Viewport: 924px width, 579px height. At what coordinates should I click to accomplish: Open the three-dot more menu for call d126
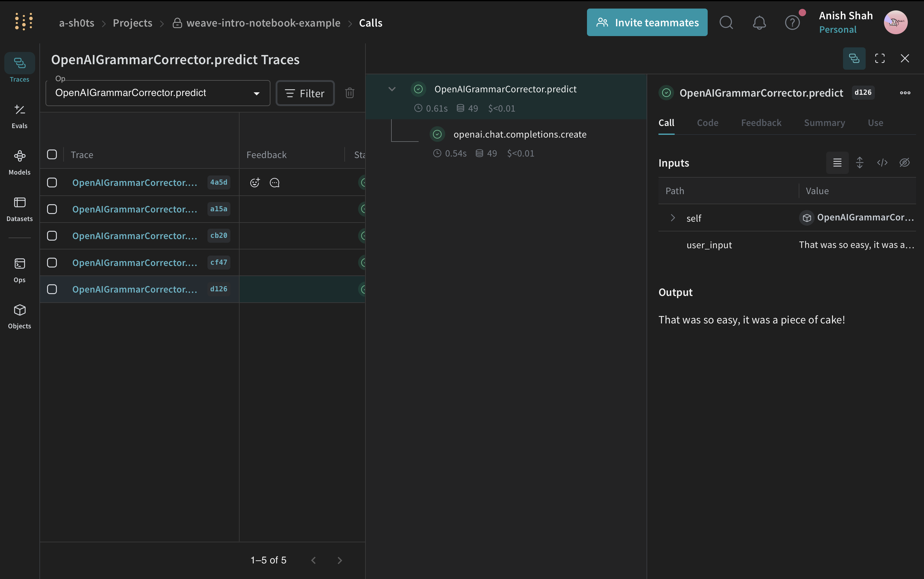[x=905, y=93]
